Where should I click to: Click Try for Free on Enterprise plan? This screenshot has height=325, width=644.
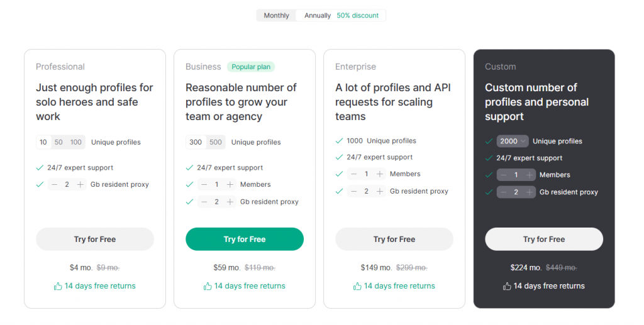[x=394, y=240]
